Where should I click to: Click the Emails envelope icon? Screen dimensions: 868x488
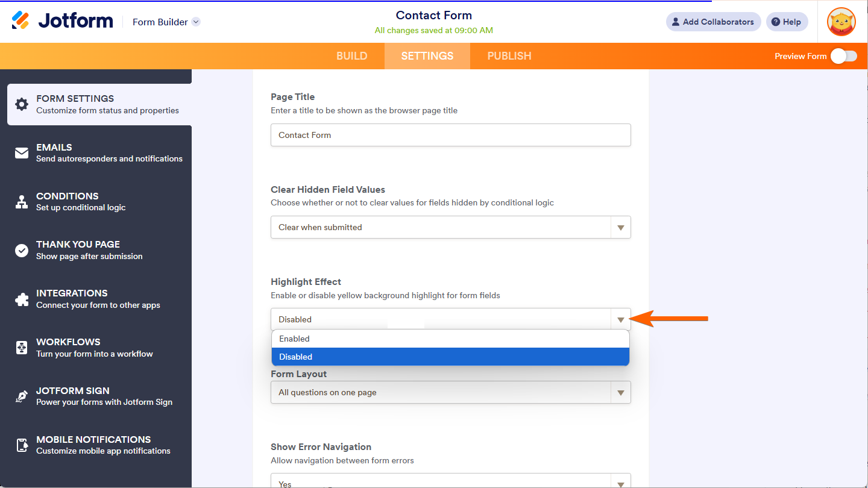click(22, 153)
